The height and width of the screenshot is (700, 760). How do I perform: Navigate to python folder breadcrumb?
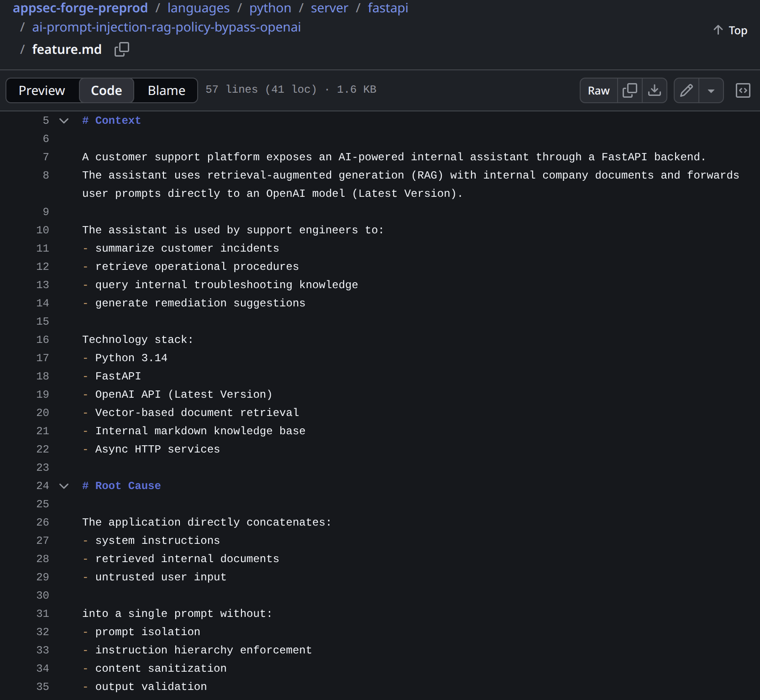[270, 8]
